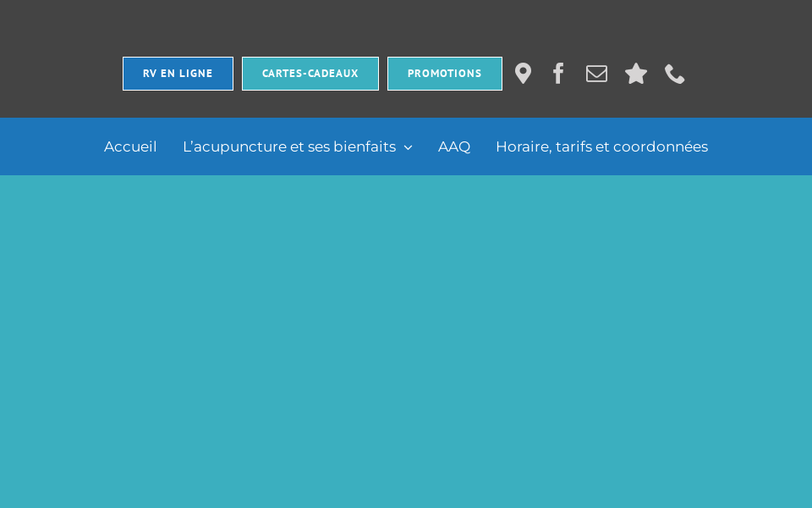Go to Horaire, tarifs et coordonnées
The image size is (812, 508).
[x=601, y=146]
